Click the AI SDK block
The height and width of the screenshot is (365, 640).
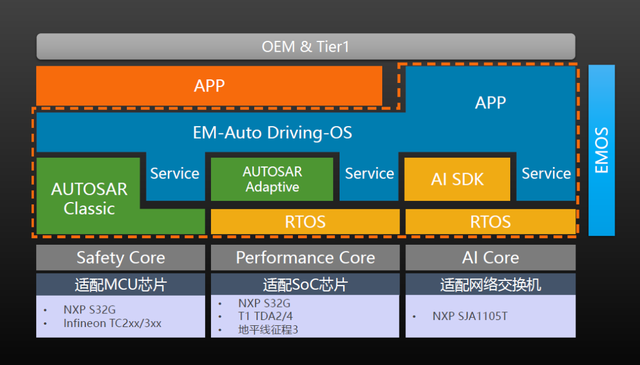457,179
